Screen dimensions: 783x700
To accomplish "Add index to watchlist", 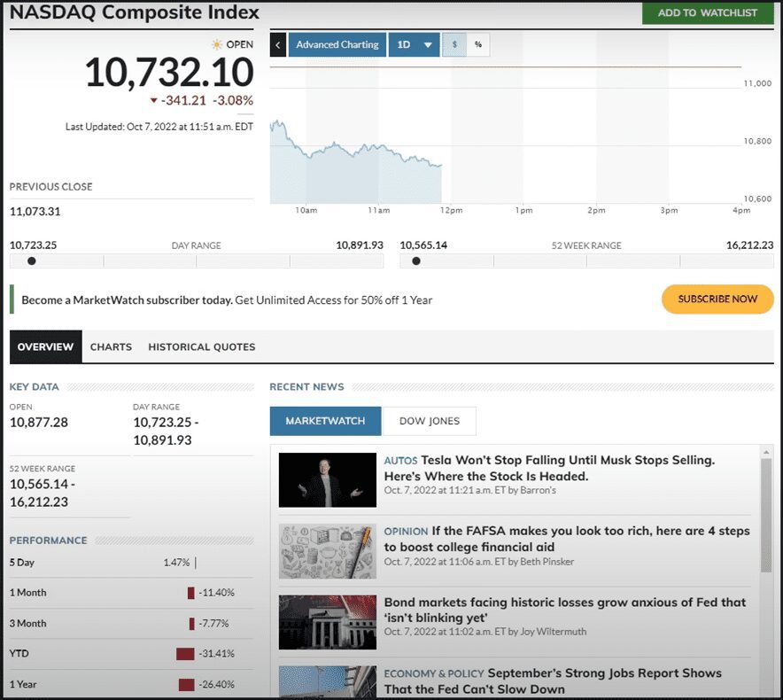I will pos(708,12).
